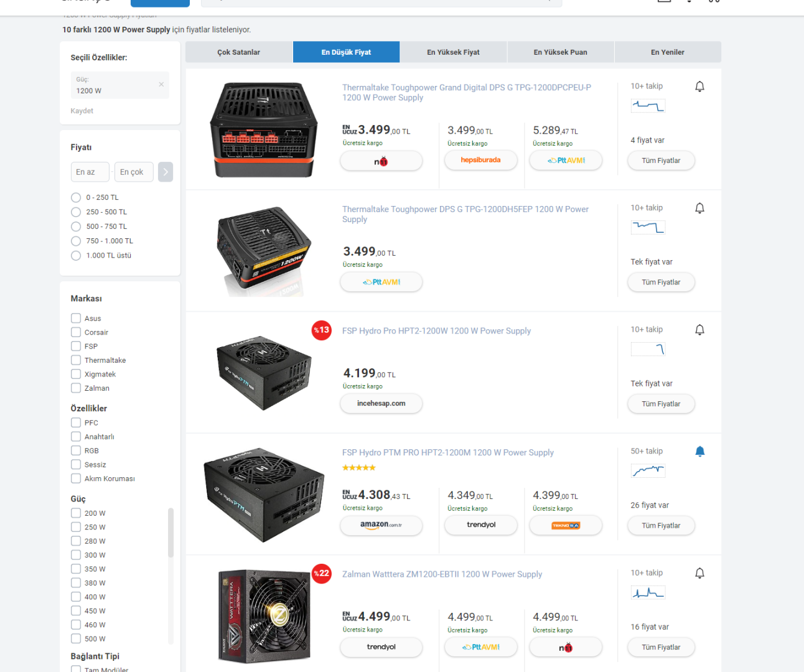Click Kaydet to save selected filters

(82, 111)
